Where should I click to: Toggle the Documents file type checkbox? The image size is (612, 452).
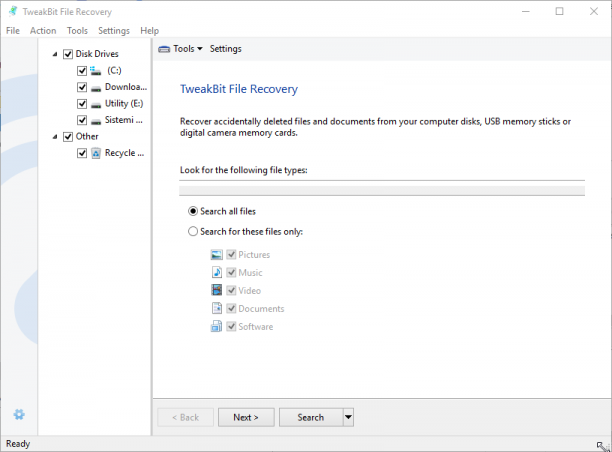231,308
